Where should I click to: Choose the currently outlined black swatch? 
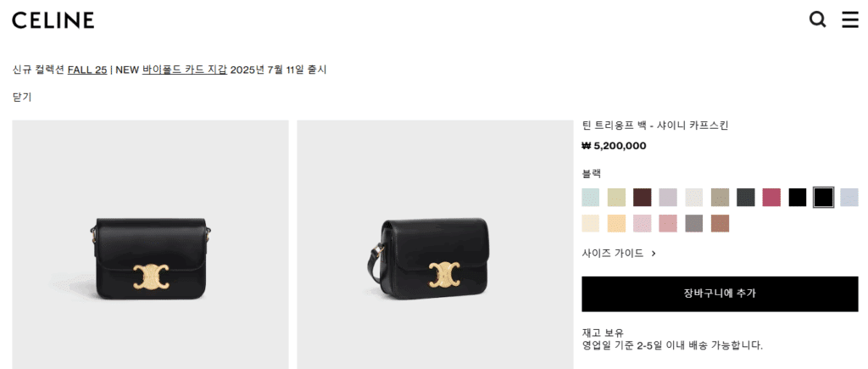(824, 198)
